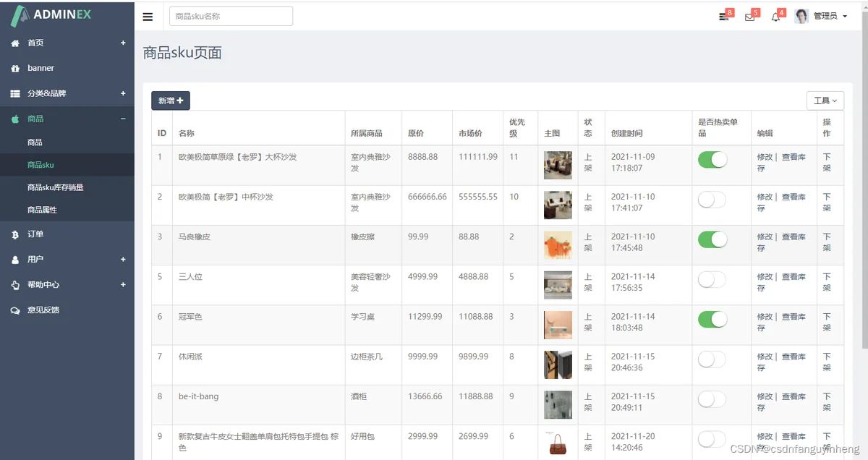Click 下架 for 三人位 row
The height and width of the screenshot is (460, 868).
827,282
